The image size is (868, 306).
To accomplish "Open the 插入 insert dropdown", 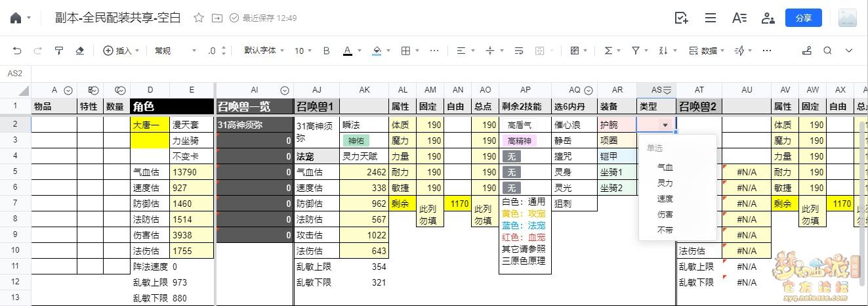I will pos(121,51).
